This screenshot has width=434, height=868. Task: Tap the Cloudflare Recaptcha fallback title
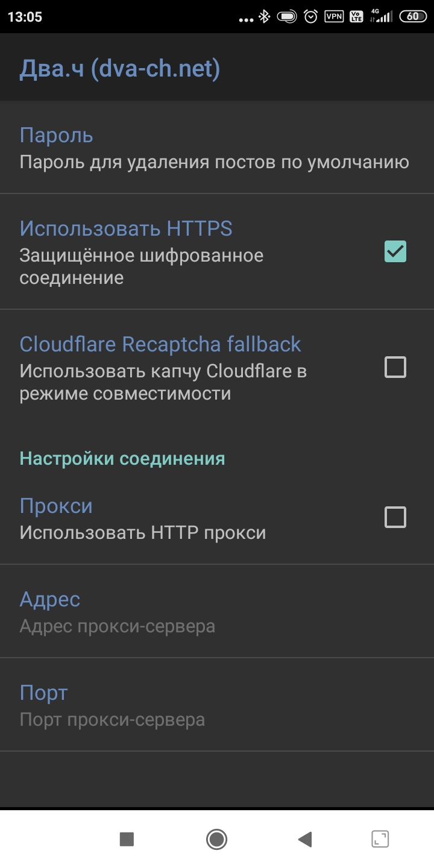click(x=160, y=344)
